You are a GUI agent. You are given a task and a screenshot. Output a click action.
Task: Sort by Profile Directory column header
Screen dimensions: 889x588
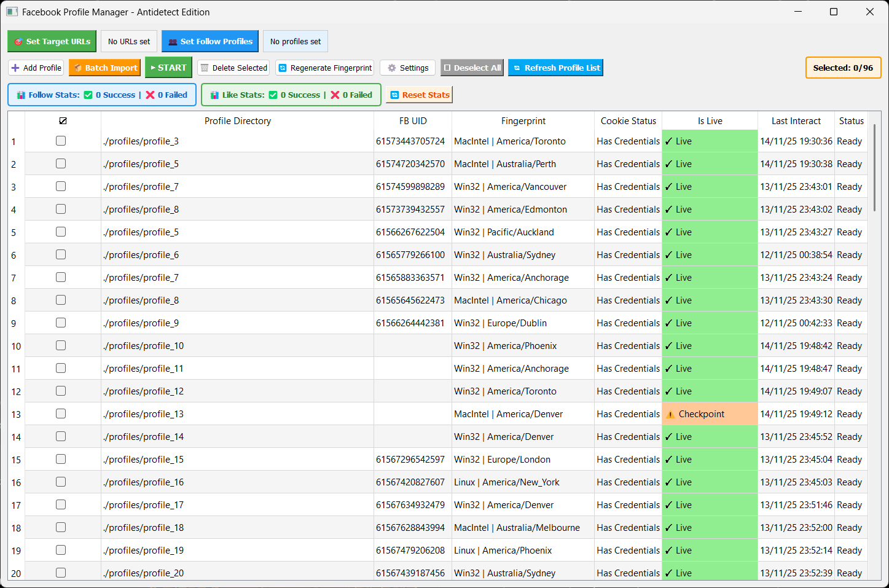tap(238, 121)
